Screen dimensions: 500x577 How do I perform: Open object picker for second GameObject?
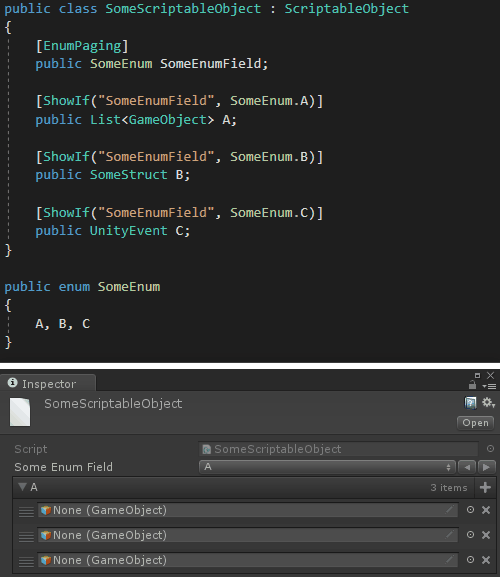tap(470, 535)
